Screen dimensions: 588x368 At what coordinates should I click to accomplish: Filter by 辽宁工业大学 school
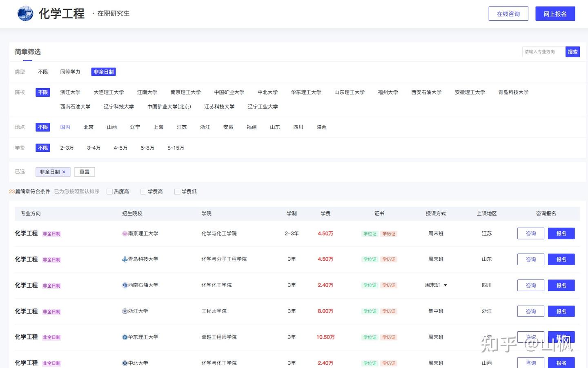tap(263, 107)
